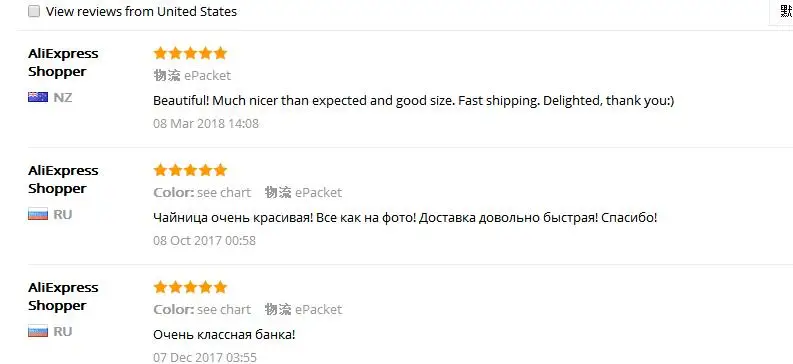Click the five-star rating of NZ review

190,53
